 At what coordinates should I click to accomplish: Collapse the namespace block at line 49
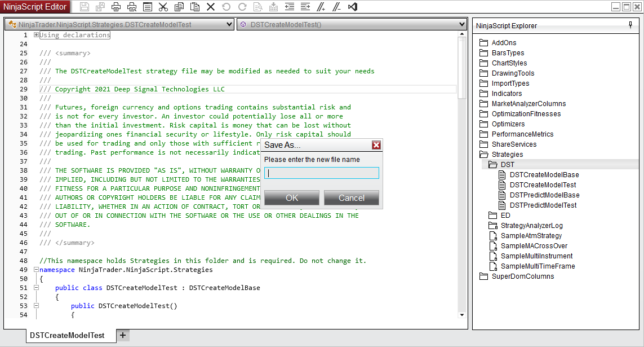36,270
